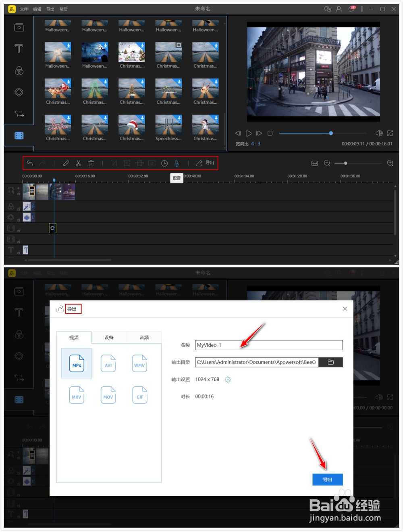Select the Mosaic tool in the timeline toolbar
This screenshot has height=532, width=403.
pos(139,163)
